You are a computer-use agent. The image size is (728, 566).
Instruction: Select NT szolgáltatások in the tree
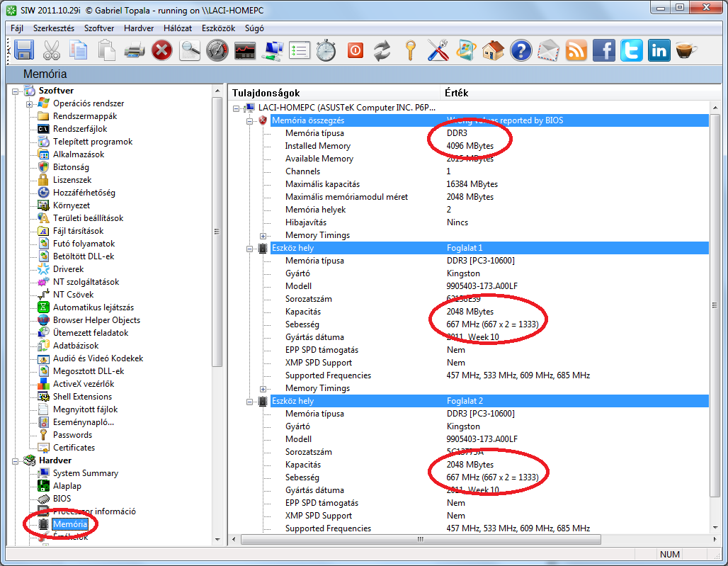[86, 282]
